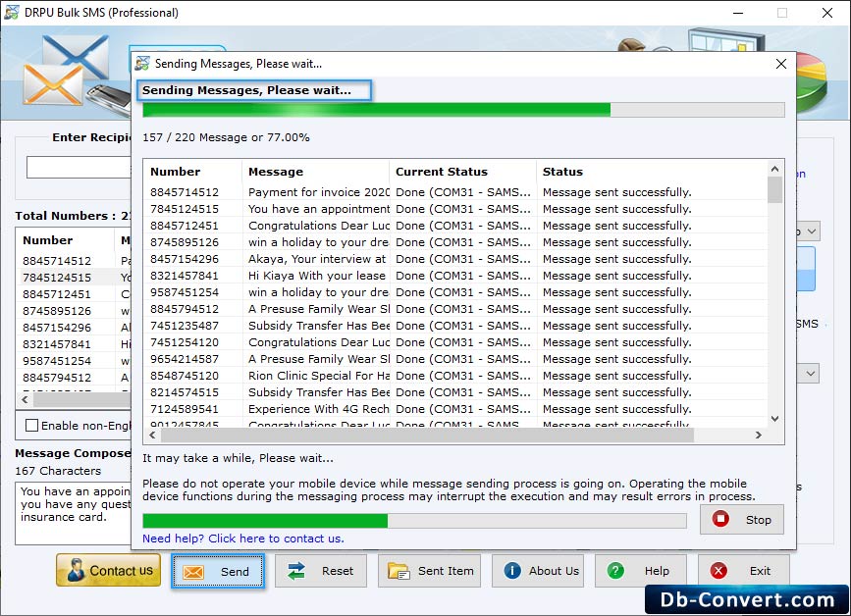This screenshot has width=851, height=616.
Task: Click the envelope icon on Send
Action: pos(193,572)
